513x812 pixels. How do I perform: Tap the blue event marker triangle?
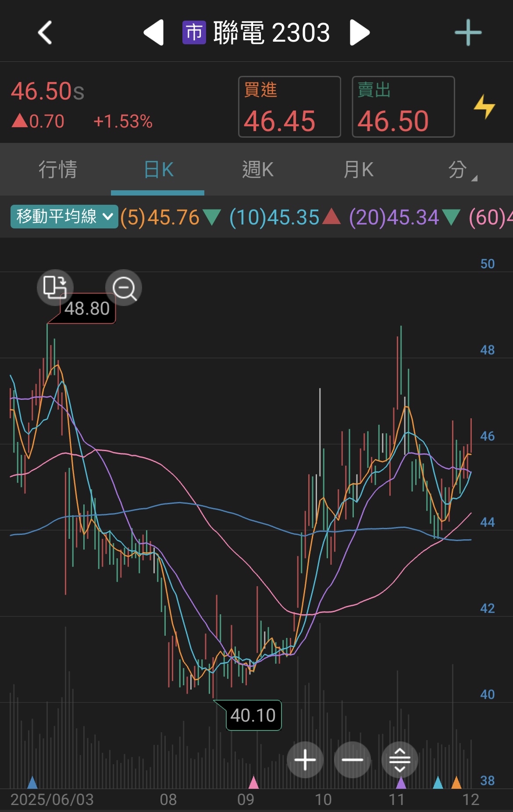(32, 782)
